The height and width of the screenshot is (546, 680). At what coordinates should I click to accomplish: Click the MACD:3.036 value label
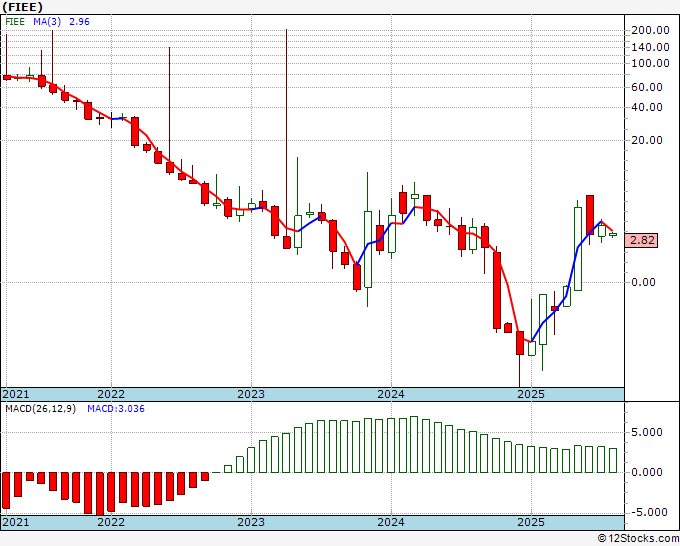[116, 409]
